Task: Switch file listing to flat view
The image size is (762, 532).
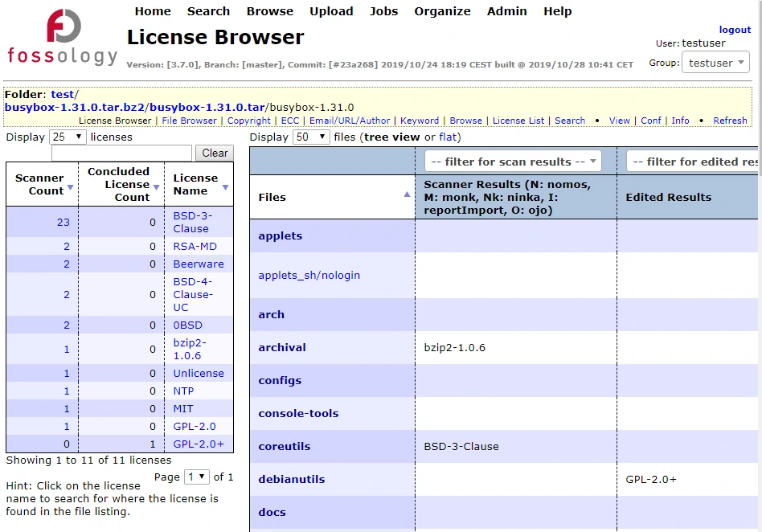Action: point(448,137)
